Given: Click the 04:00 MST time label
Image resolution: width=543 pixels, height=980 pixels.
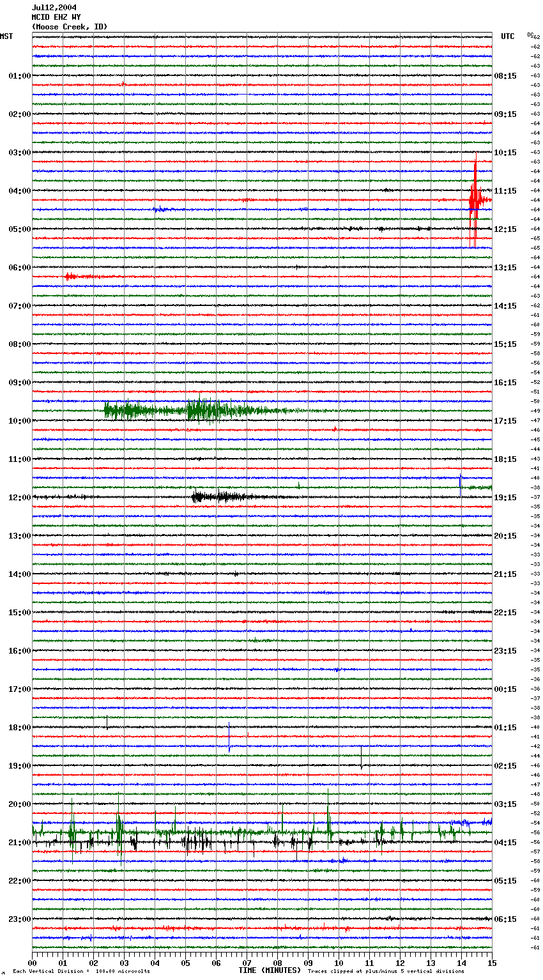Looking at the screenshot, I should [x=20, y=191].
